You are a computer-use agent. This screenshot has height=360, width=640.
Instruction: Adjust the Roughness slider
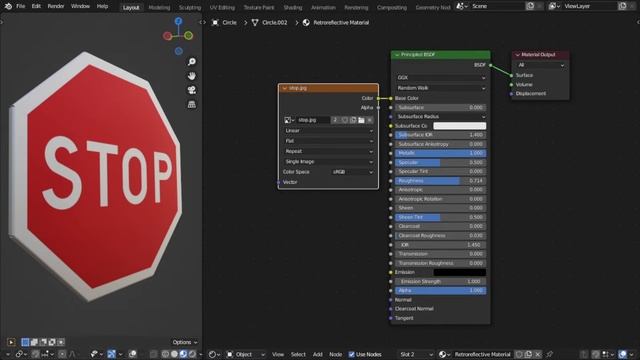[440, 180]
